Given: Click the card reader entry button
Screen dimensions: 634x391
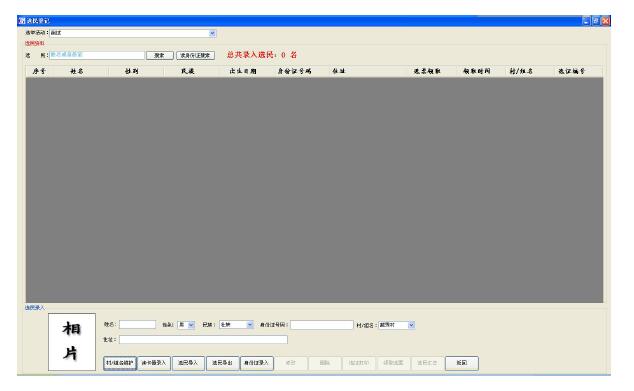Looking at the screenshot, I should [x=154, y=363].
